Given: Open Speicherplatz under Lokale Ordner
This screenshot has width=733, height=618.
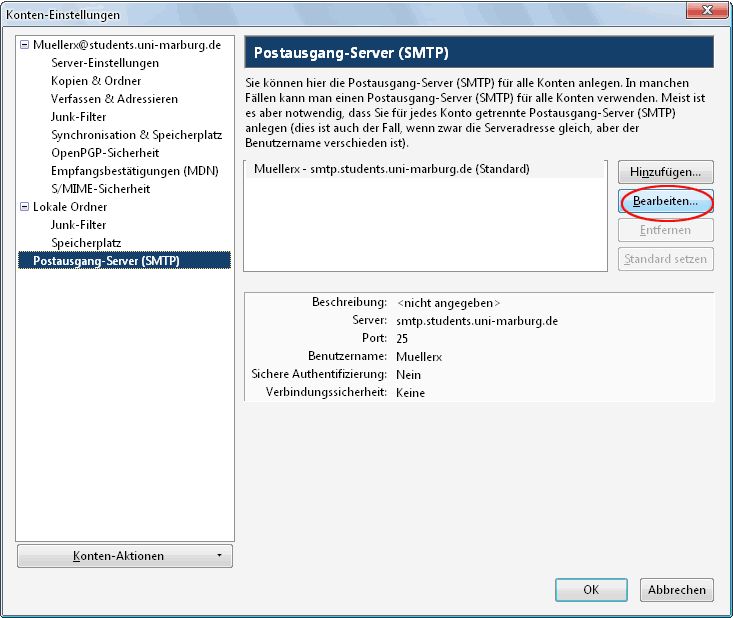Looking at the screenshot, I should [x=84, y=243].
